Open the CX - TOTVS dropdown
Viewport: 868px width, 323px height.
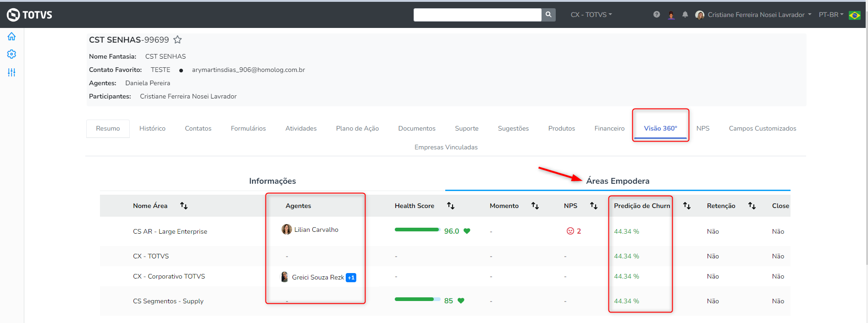tap(591, 15)
